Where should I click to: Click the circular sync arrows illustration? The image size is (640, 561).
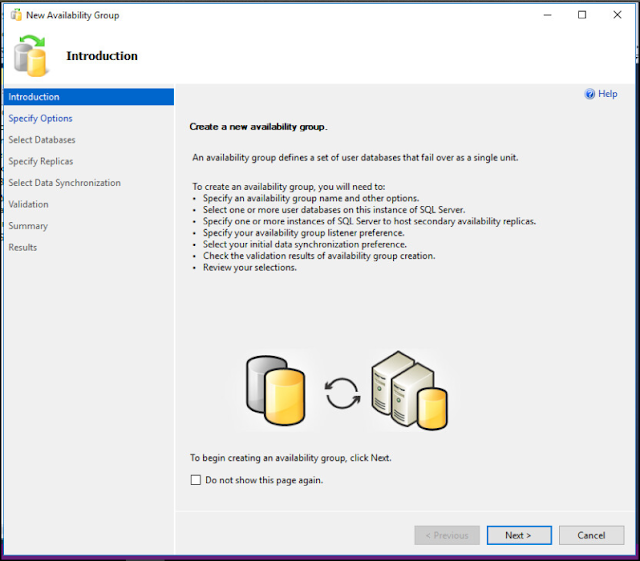342,393
